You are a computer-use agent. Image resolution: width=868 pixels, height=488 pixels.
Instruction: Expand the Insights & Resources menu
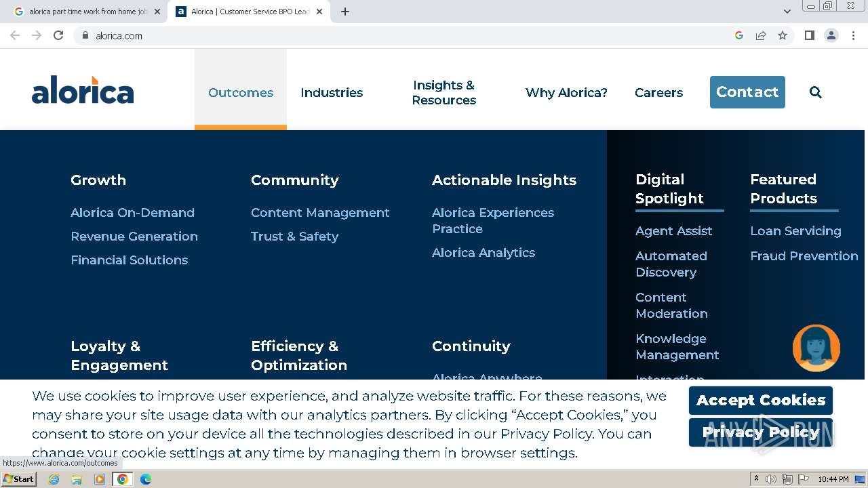[443, 93]
